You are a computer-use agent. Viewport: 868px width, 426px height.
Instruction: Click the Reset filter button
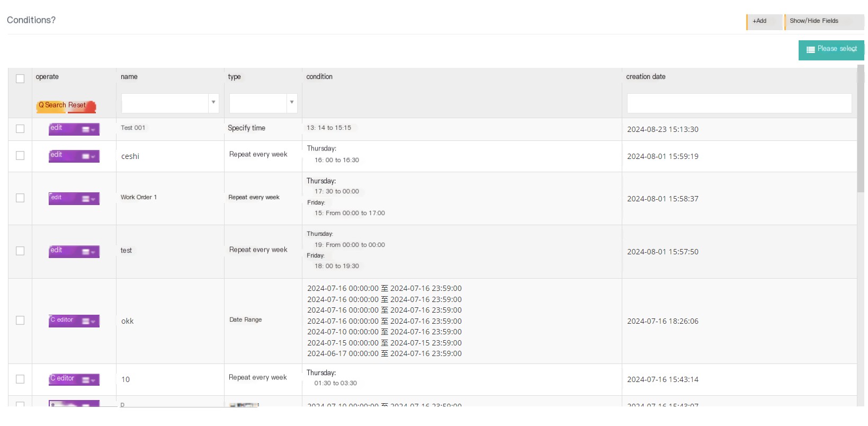[81, 106]
